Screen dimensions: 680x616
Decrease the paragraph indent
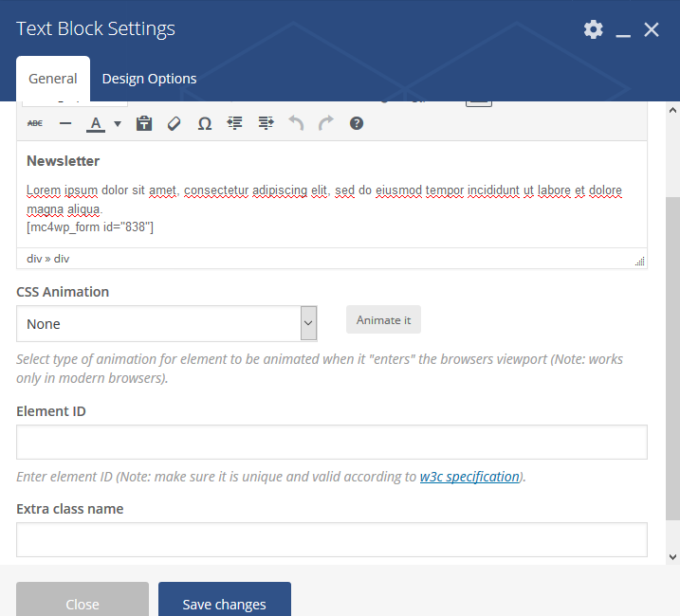point(235,123)
